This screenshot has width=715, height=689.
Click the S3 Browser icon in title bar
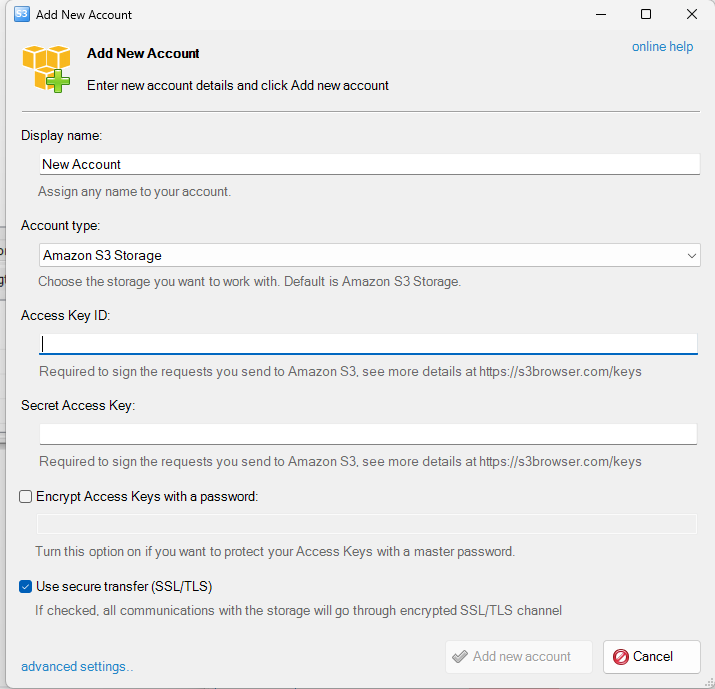(21, 14)
